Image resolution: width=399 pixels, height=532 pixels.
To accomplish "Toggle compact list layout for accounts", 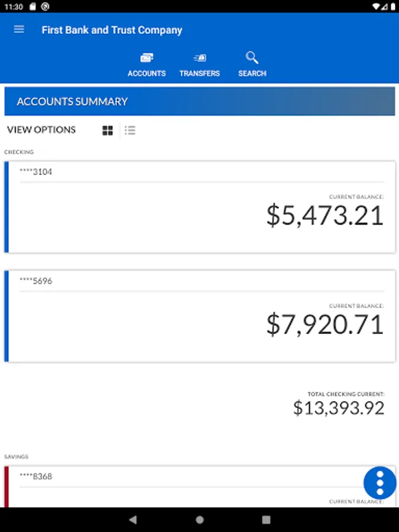I will pyautogui.click(x=130, y=130).
